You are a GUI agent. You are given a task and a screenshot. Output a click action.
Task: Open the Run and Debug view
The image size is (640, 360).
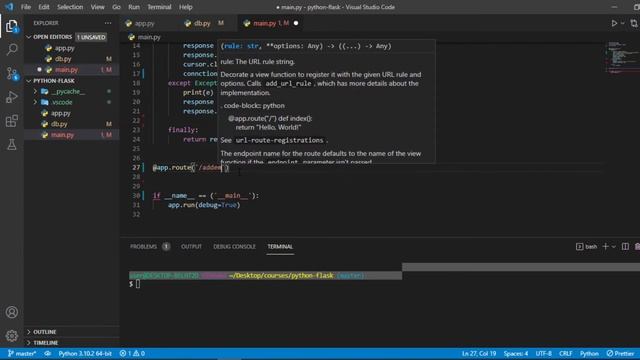(11, 97)
